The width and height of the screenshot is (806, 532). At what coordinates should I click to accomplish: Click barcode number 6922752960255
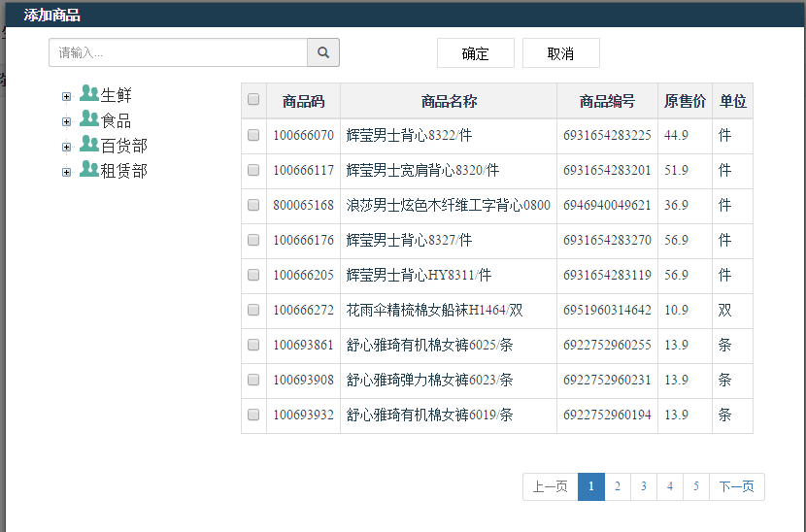point(607,345)
